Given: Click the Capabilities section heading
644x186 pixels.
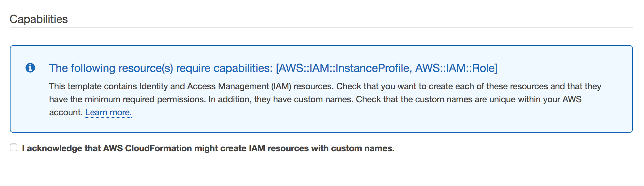Looking at the screenshot, I should [x=39, y=19].
